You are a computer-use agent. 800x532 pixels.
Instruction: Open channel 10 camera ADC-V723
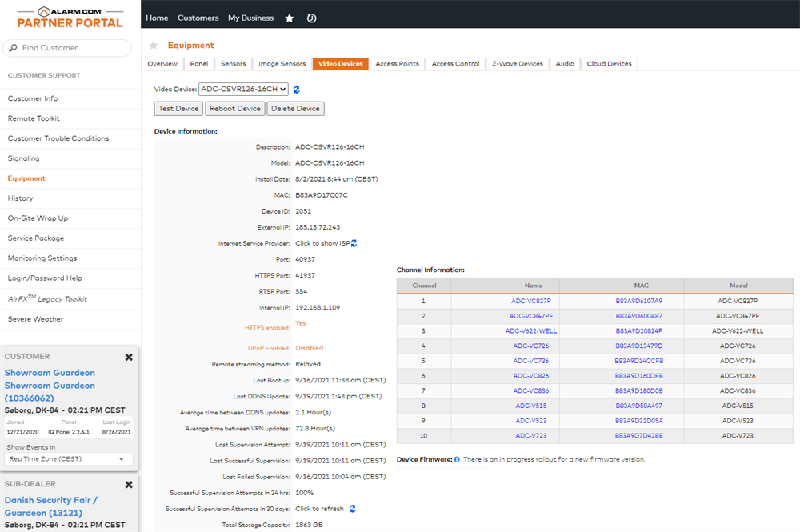click(531, 436)
